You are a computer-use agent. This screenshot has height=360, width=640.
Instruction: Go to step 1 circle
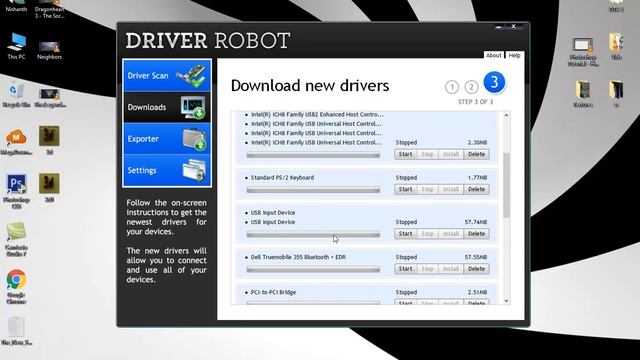coord(452,87)
